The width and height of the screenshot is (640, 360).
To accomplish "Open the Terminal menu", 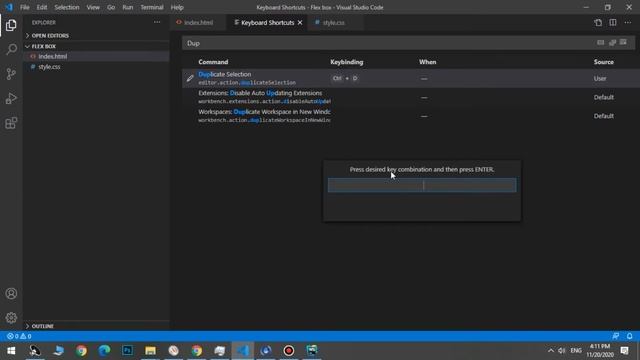I will [x=151, y=7].
